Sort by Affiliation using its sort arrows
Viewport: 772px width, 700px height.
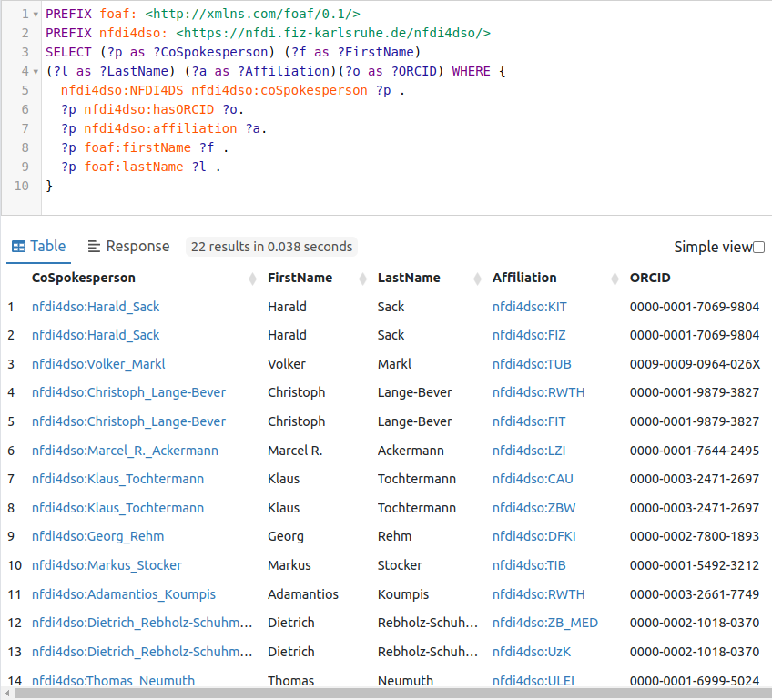[614, 279]
